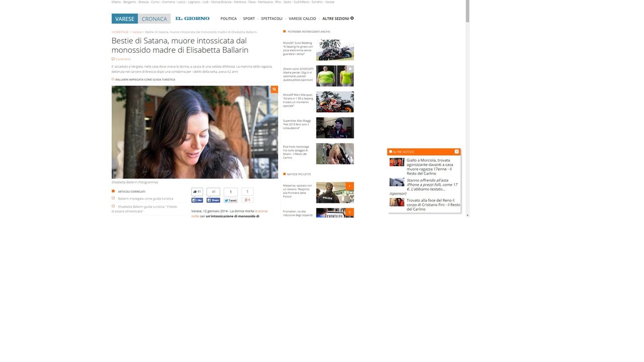The height and width of the screenshot is (362, 644).
Task: Click the page scrollbar down arrow
Action: coord(467,215)
